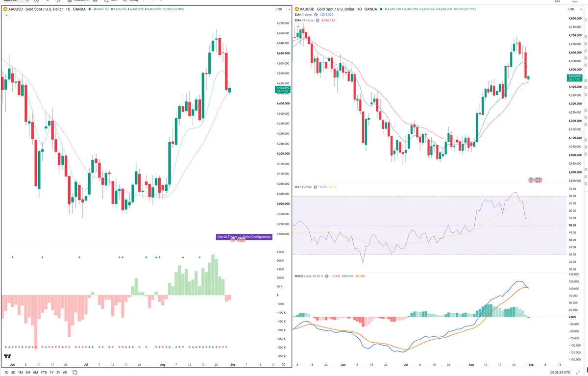Collapse the right chart indicator legend chevron
Viewport: 588px width, 376px height.
coord(298,26)
